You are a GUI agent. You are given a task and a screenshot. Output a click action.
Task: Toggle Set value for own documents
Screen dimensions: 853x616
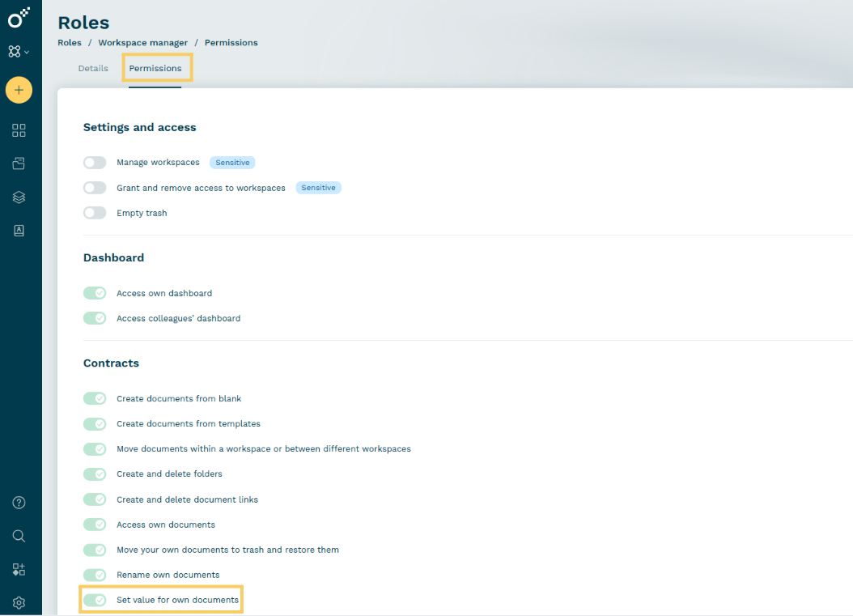click(95, 600)
